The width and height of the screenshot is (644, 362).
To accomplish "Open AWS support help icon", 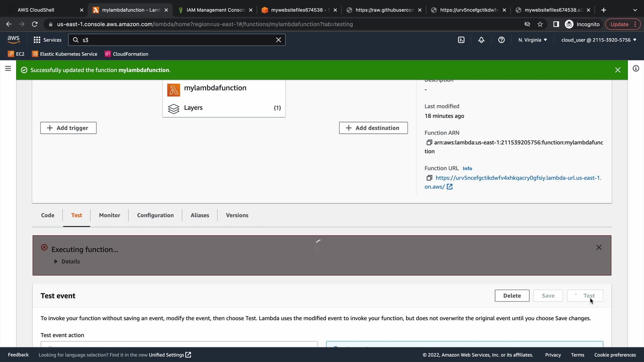I will (x=501, y=40).
